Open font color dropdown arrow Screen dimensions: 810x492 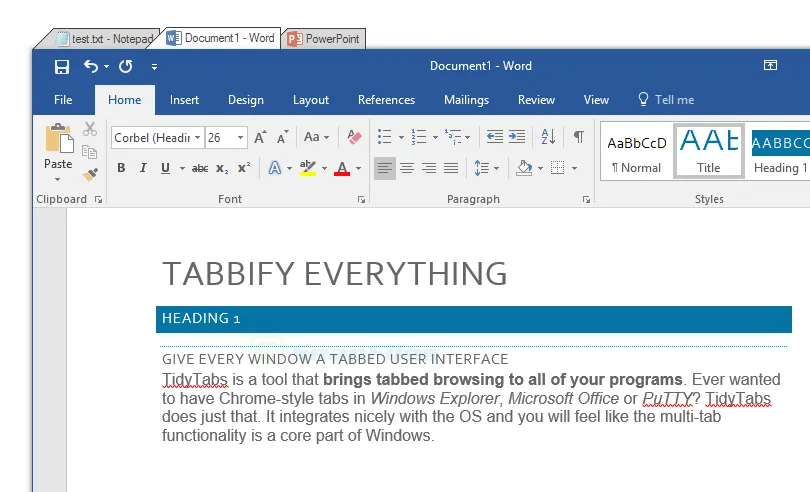pyautogui.click(x=359, y=168)
